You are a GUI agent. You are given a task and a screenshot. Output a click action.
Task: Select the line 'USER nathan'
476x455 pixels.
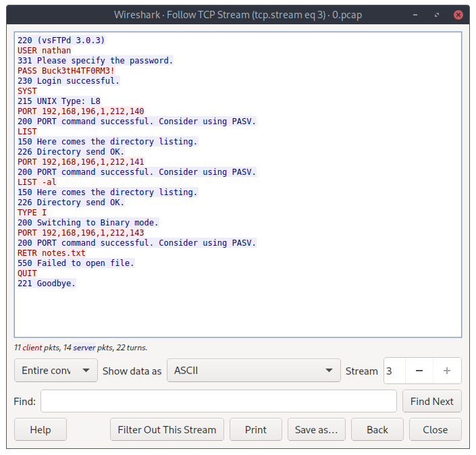[x=45, y=51]
